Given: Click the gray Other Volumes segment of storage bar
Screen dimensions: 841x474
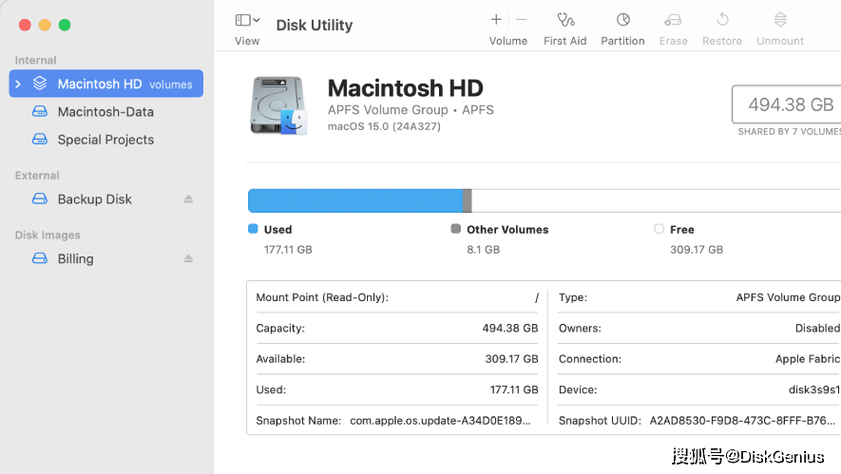Looking at the screenshot, I should click(468, 201).
